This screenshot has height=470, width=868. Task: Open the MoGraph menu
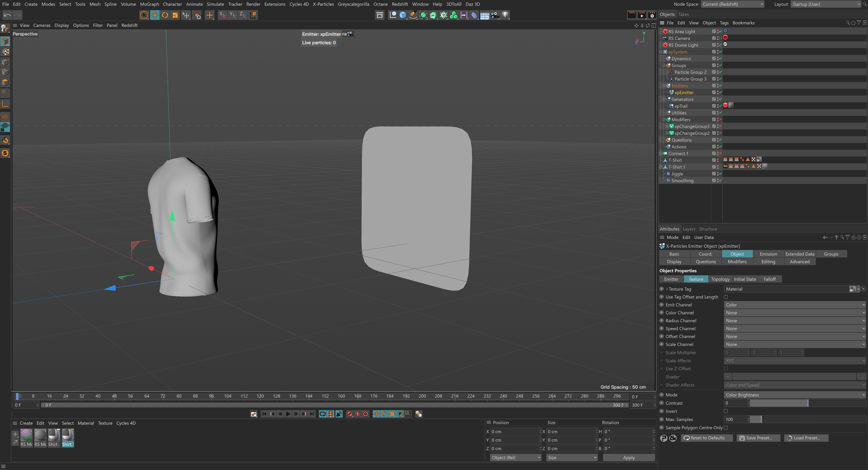point(149,4)
